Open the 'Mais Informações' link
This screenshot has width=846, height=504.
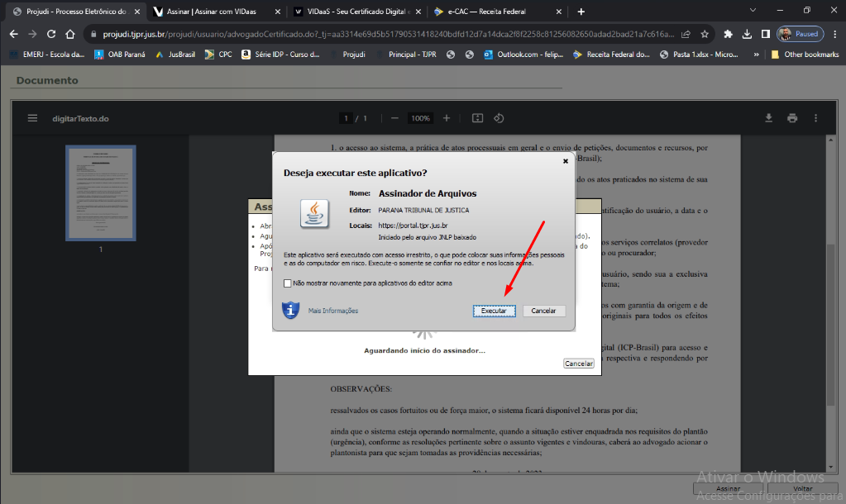[x=333, y=311]
